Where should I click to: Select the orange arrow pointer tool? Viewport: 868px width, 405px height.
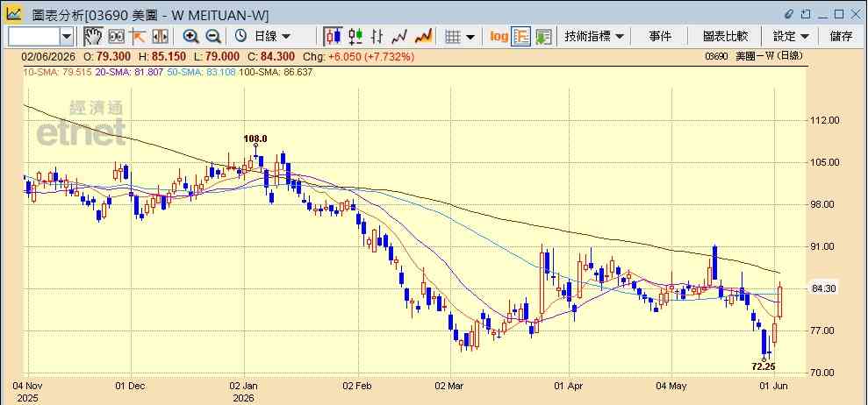coord(137,37)
